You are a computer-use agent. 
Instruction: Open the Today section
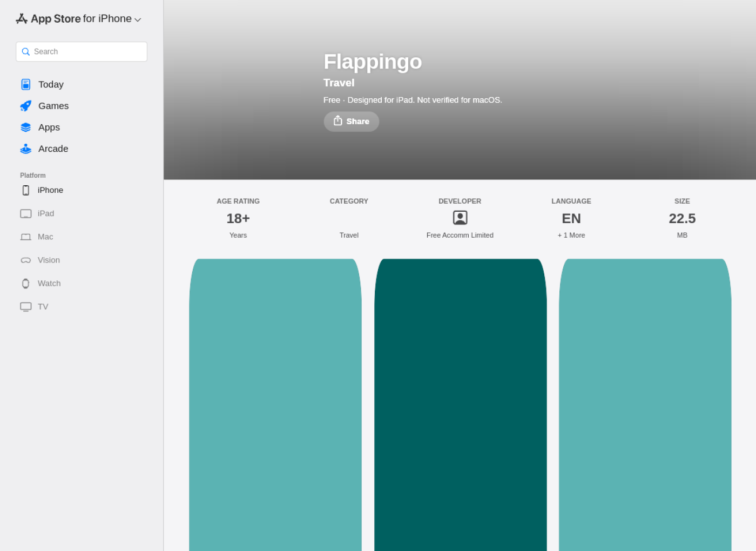(x=51, y=84)
